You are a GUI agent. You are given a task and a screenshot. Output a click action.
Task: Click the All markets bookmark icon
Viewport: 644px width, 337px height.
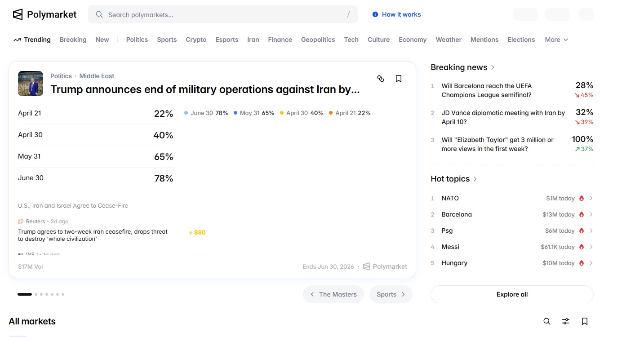584,321
